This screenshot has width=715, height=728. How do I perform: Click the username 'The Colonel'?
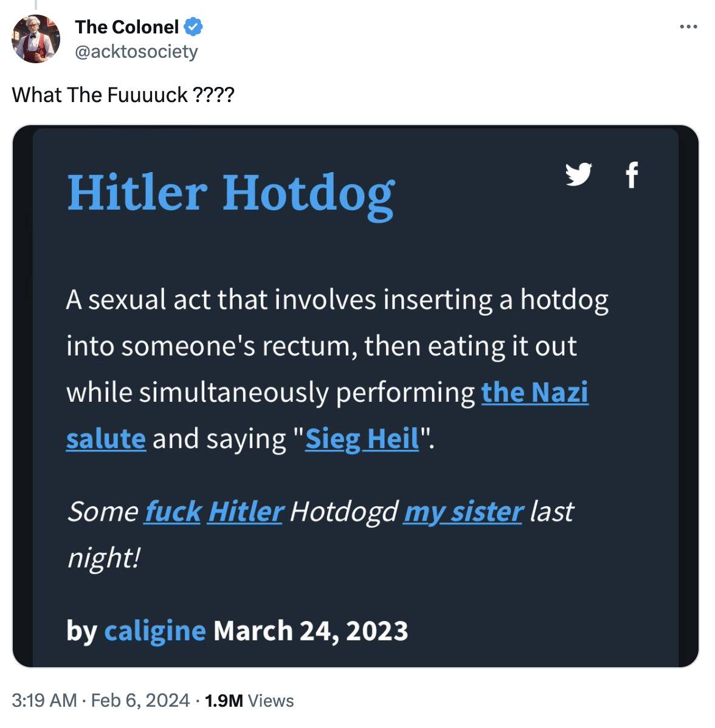pyautogui.click(x=128, y=26)
